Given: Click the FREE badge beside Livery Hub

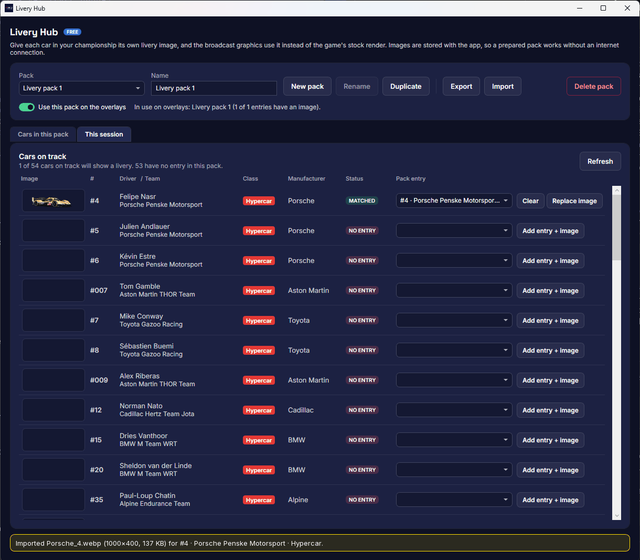Looking at the screenshot, I should point(72,32).
